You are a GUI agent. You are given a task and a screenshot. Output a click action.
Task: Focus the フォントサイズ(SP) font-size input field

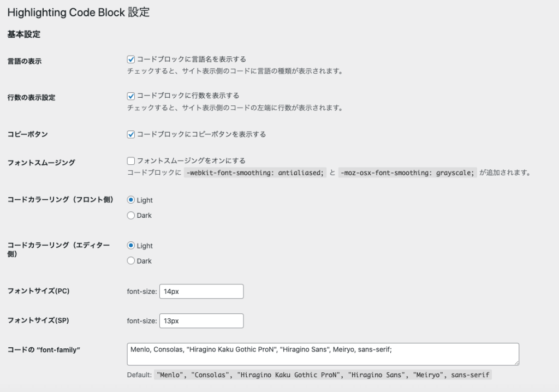(201, 321)
